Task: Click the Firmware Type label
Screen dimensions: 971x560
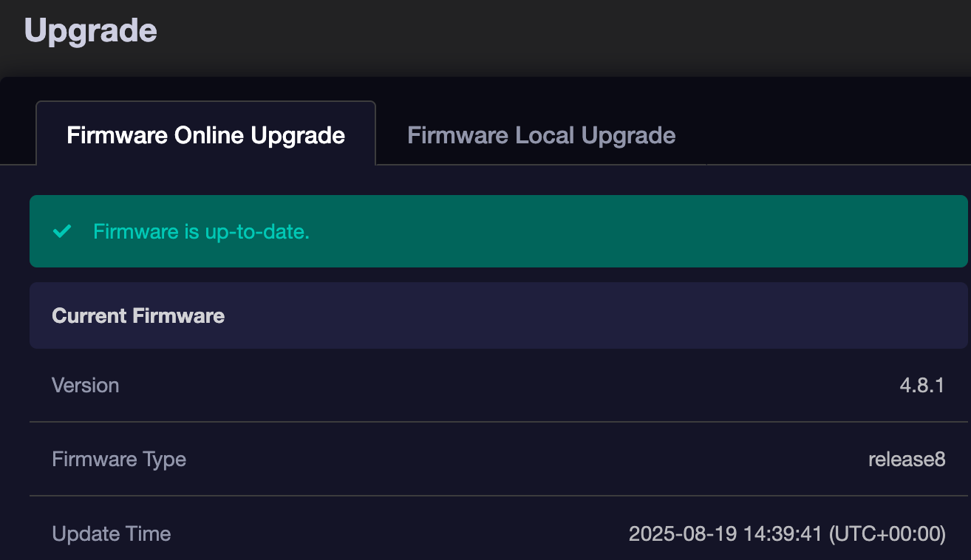Action: click(x=119, y=459)
